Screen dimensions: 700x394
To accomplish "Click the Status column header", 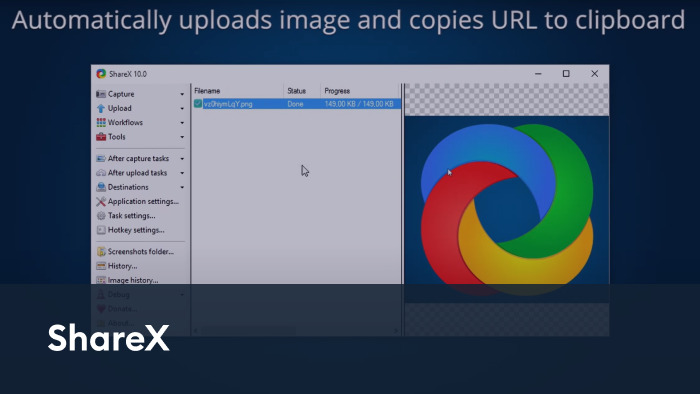I will (302, 91).
